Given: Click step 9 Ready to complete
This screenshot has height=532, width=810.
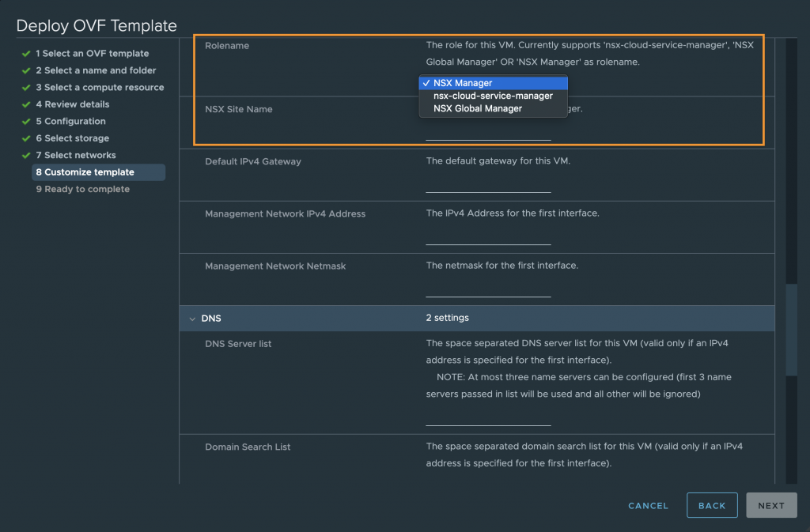Looking at the screenshot, I should click(82, 190).
